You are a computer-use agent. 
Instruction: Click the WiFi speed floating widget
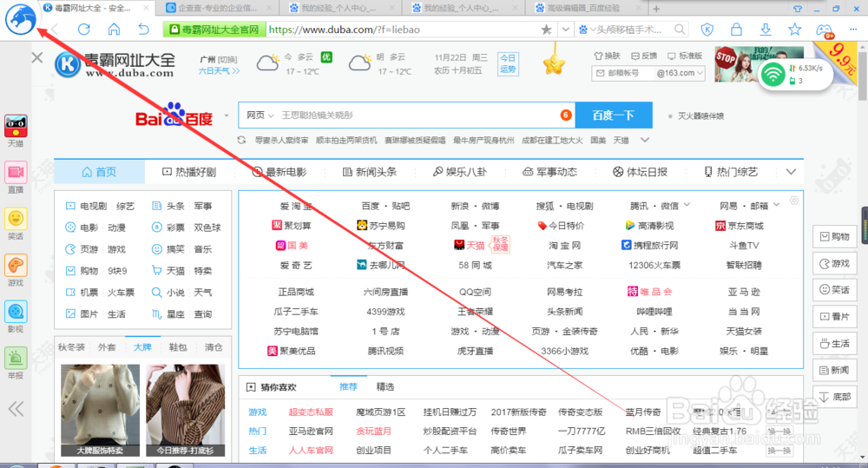tap(797, 74)
